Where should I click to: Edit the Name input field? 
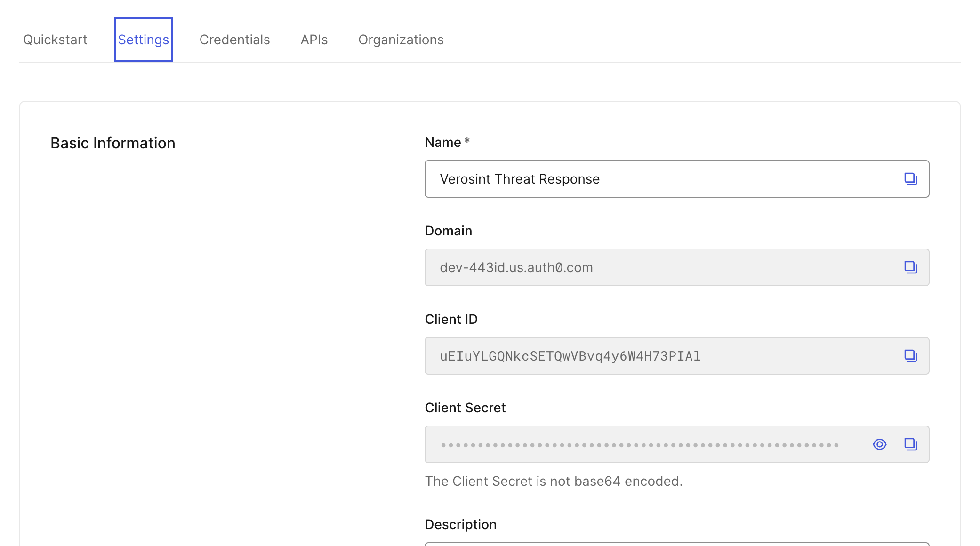coord(677,179)
